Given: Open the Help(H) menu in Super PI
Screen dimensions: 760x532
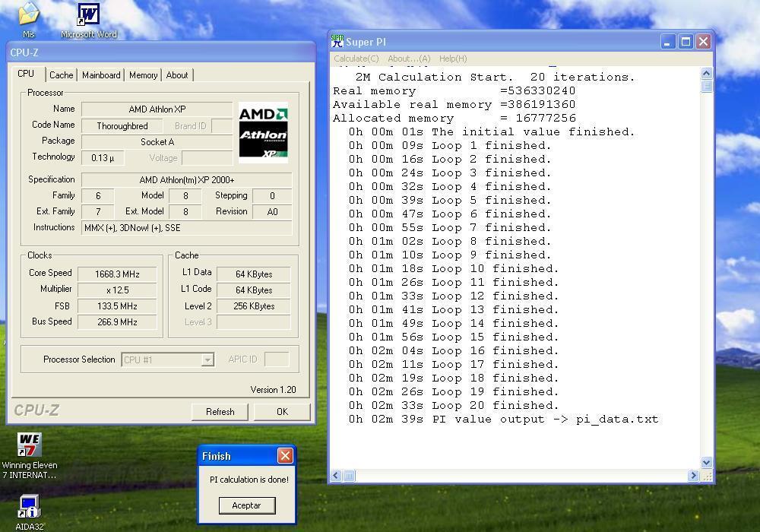Looking at the screenshot, I should (453, 59).
